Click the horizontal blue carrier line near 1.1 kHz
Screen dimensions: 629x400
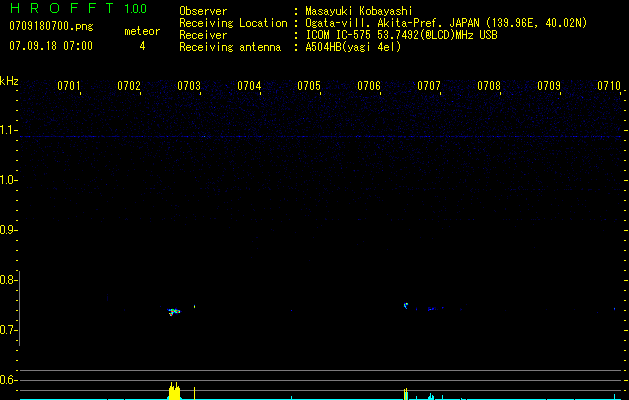pos(320,137)
